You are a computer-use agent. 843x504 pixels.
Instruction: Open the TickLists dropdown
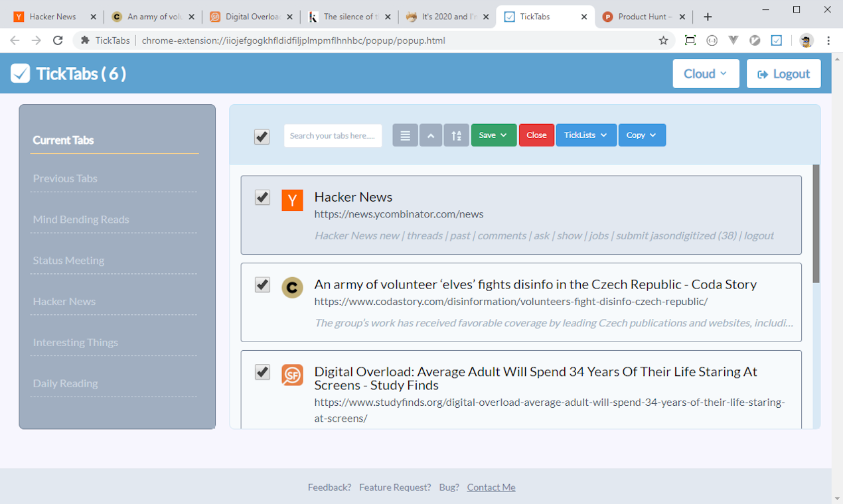586,135
